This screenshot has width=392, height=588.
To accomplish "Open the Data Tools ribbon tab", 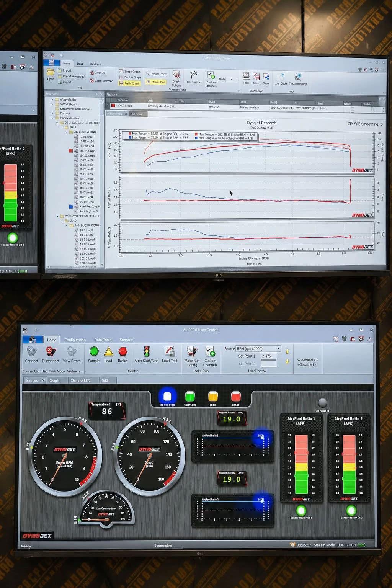I will tap(103, 340).
